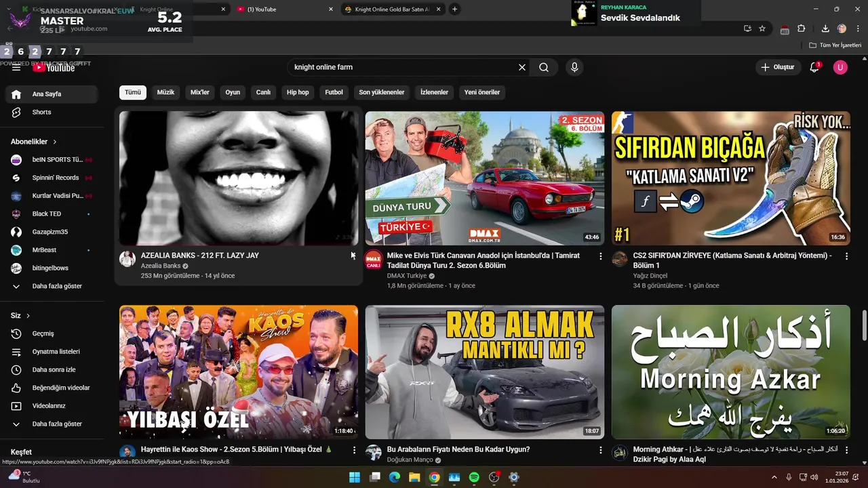Select the Hip hop filter chip
Viewport: 868px width, 488px height.
298,92
